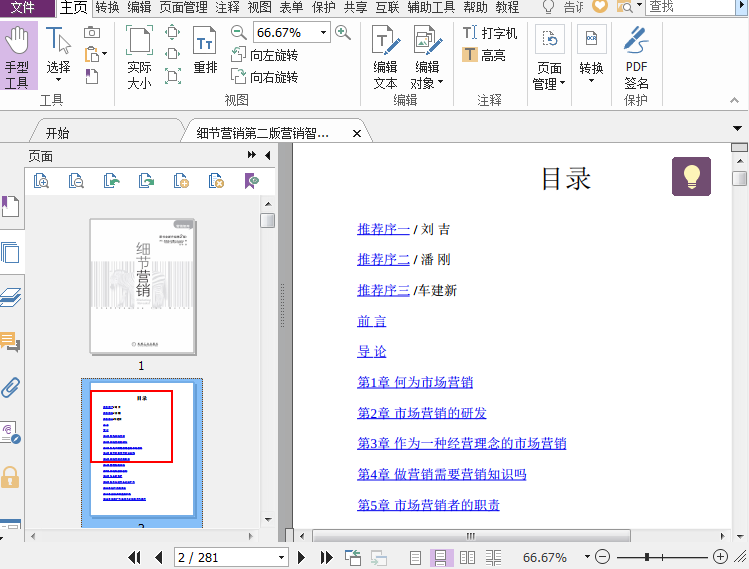Open the 注释 menu tab

[x=227, y=7]
